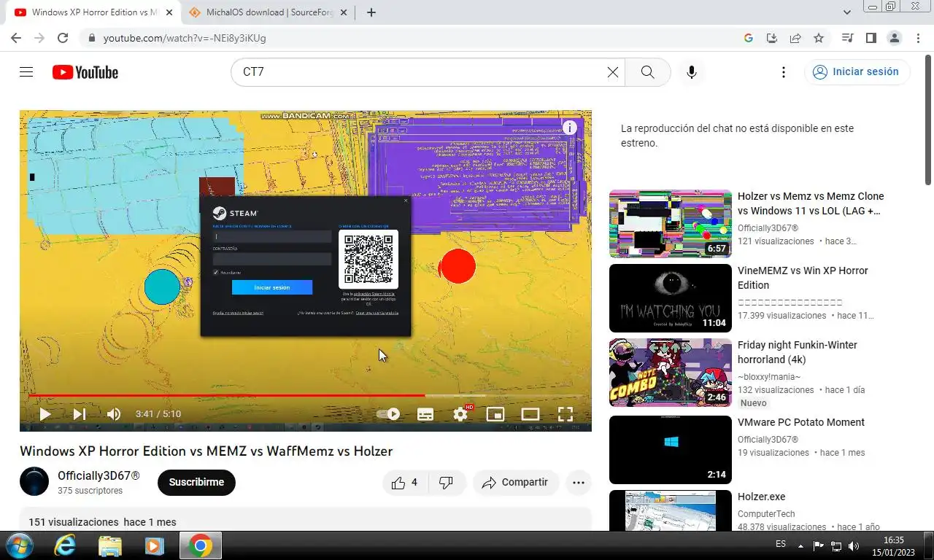Open the ES language indicator
Image resolution: width=934 pixels, height=560 pixels.
pos(781,545)
